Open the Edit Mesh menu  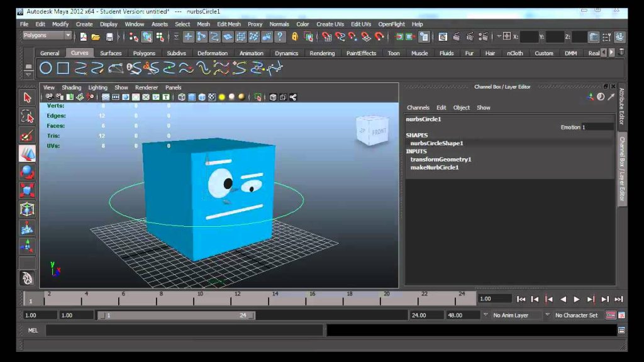point(229,25)
